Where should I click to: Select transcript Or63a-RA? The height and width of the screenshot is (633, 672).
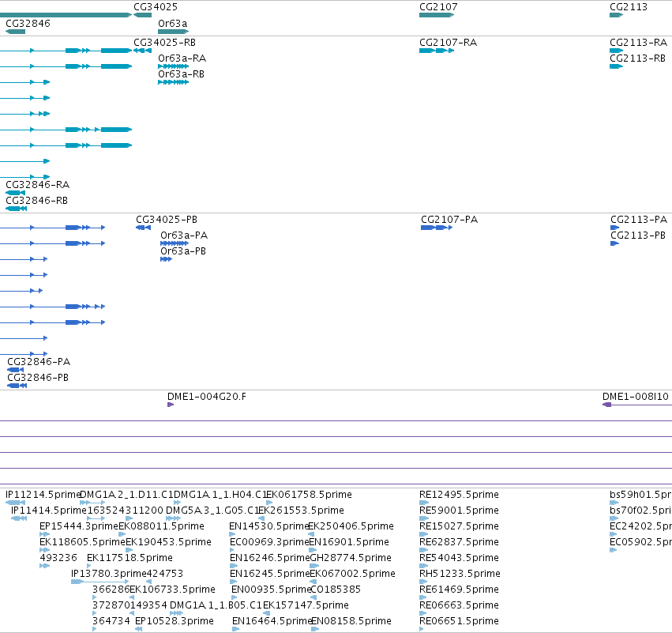[x=182, y=58]
